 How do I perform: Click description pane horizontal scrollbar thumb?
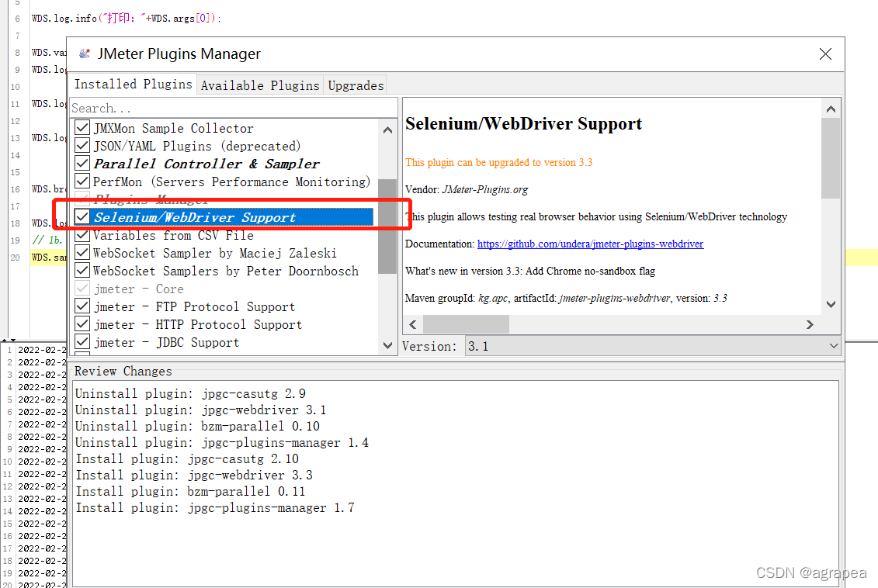point(466,324)
